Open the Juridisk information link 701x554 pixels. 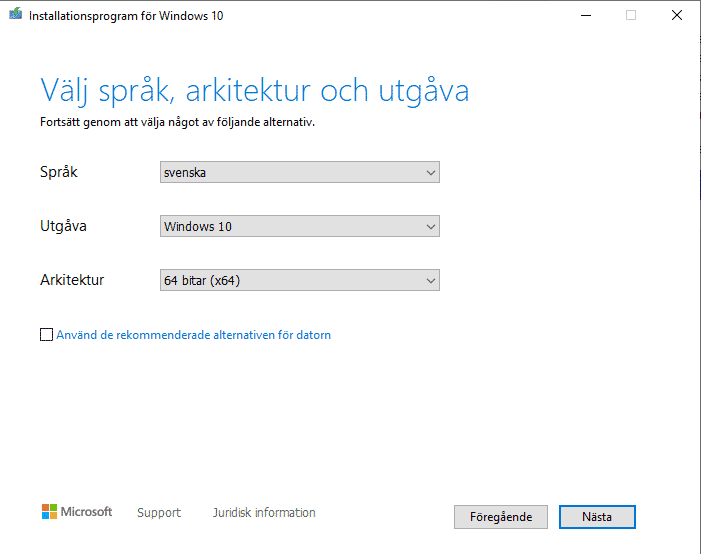[x=264, y=513]
